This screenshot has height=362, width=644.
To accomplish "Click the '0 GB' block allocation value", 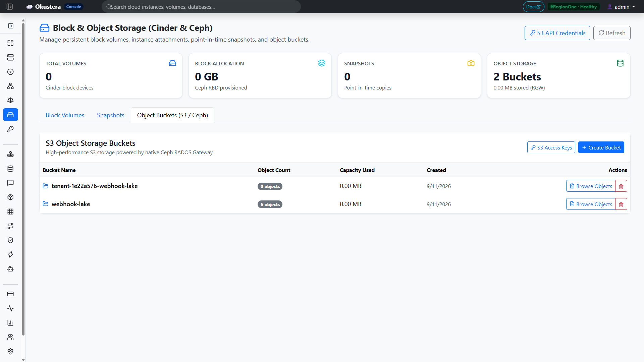I will click(207, 77).
